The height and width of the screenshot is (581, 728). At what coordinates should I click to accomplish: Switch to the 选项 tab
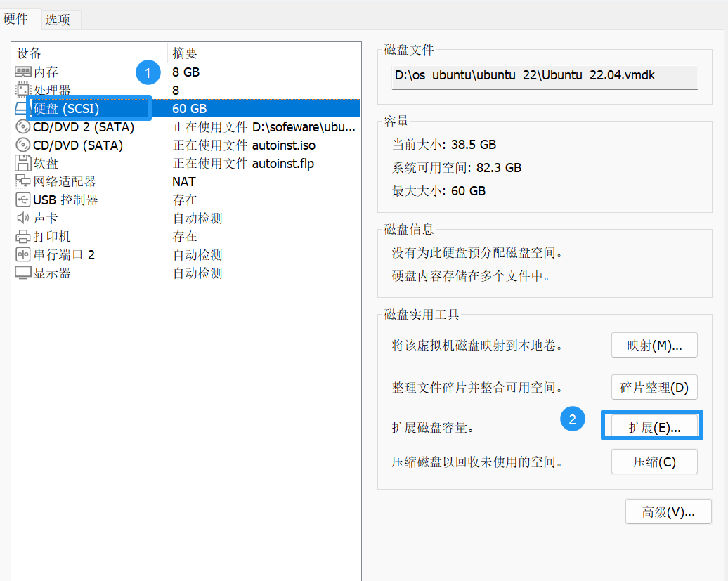(58, 19)
